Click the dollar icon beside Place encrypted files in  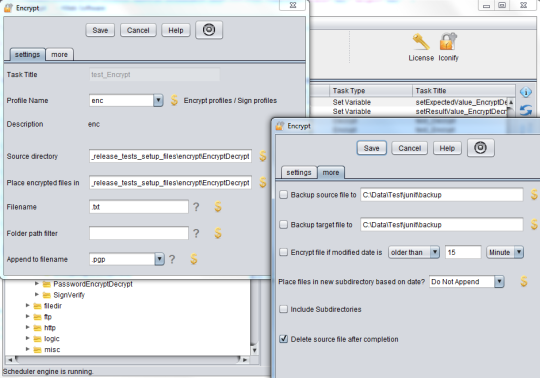tap(262, 182)
